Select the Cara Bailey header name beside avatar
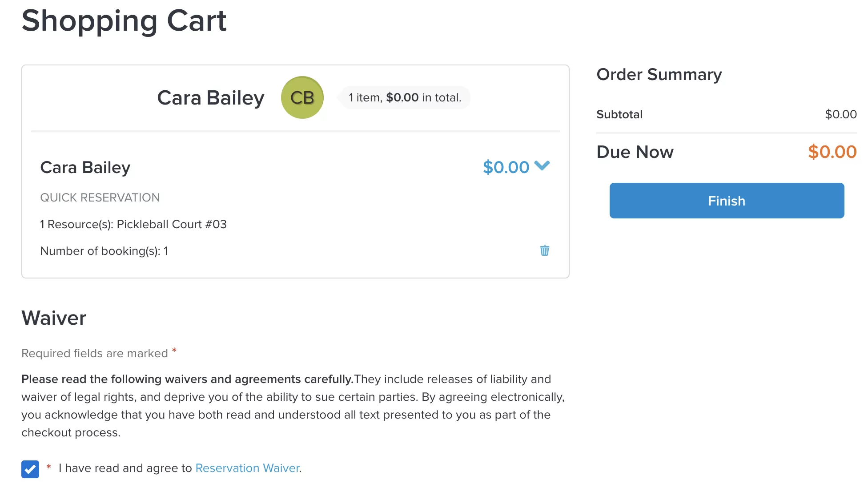Screen dimensions: 868x500 [x=211, y=97]
